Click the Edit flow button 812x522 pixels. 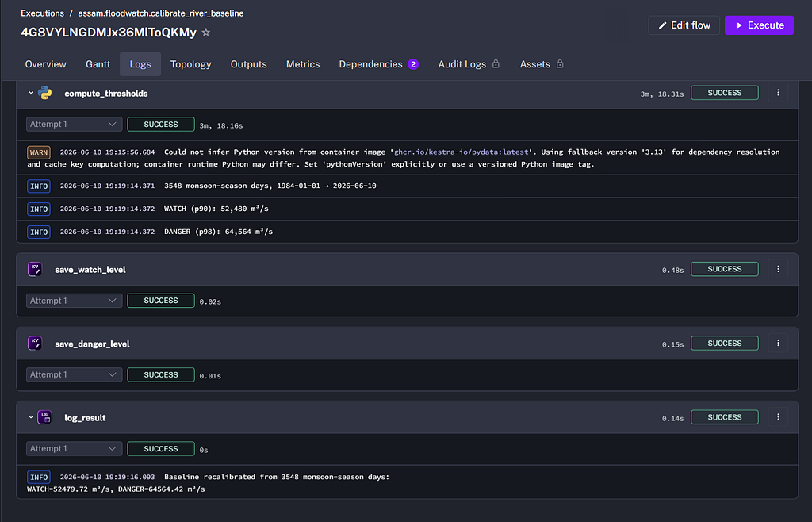click(x=684, y=25)
